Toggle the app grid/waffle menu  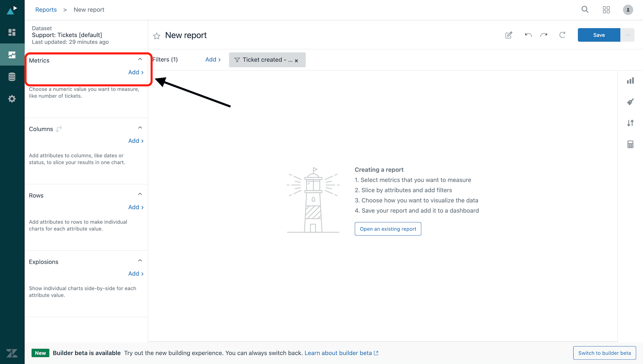pyautogui.click(x=606, y=10)
